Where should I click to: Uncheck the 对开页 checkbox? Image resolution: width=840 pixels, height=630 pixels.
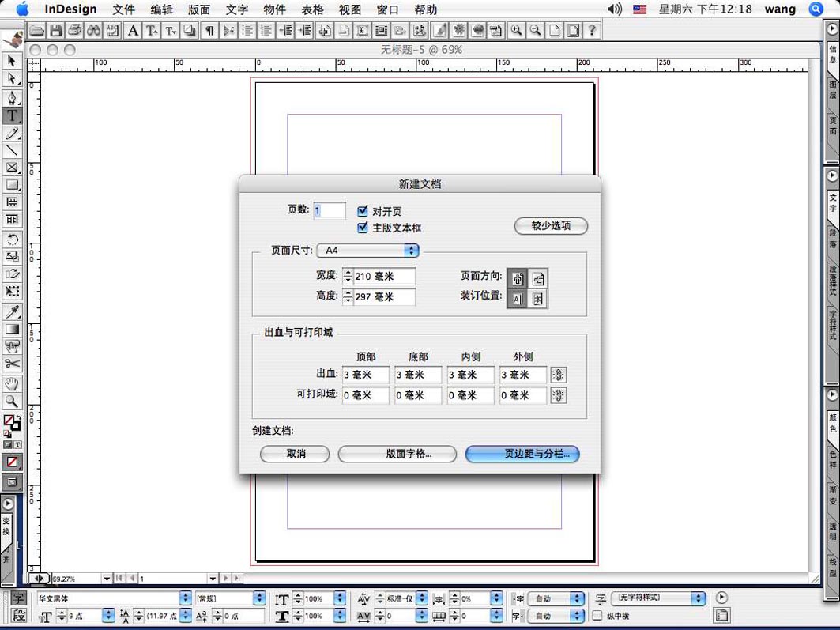click(x=363, y=211)
